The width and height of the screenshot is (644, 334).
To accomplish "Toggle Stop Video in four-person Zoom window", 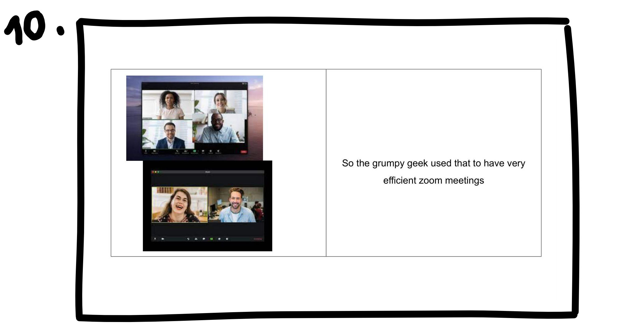I will coord(155,151).
